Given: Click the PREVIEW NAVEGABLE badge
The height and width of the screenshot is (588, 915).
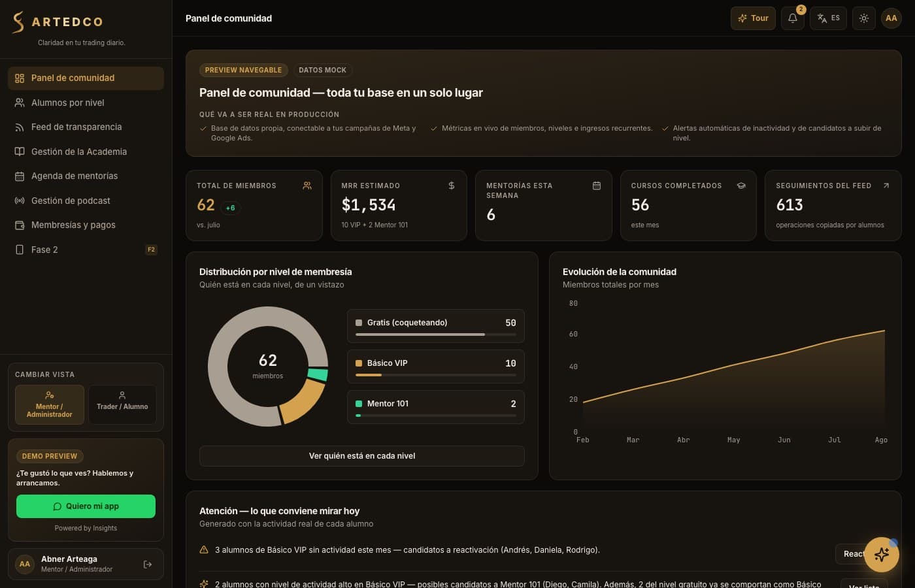Looking at the screenshot, I should click(243, 70).
